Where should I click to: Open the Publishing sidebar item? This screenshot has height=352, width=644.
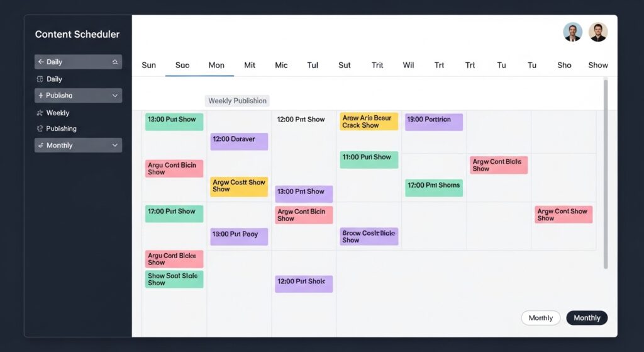[x=61, y=128]
